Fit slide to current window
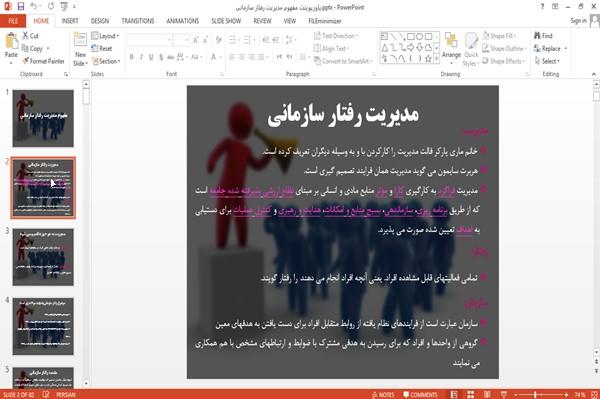This screenshot has width=600, height=399. 594,394
